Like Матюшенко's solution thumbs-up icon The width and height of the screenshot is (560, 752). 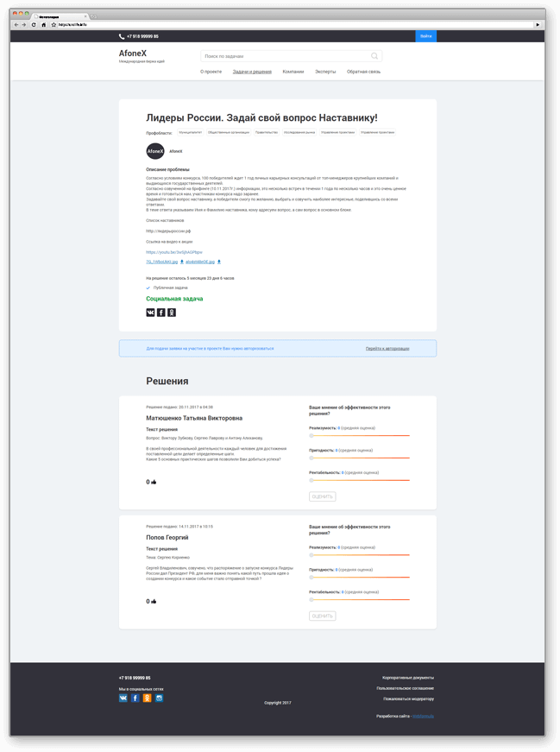(154, 482)
